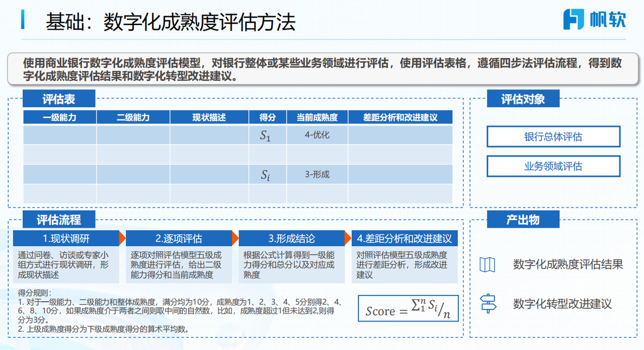Click the 评估流程 section label

[59, 220]
